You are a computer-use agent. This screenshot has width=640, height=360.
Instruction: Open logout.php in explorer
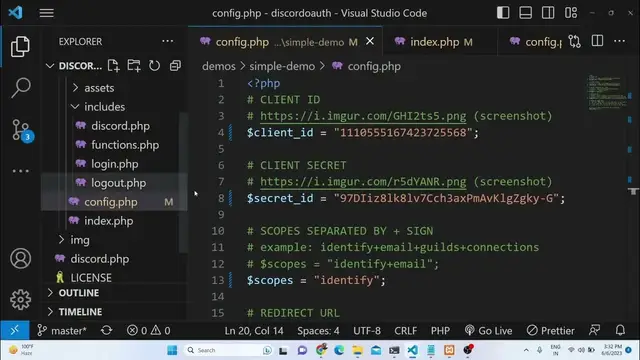(x=118, y=182)
